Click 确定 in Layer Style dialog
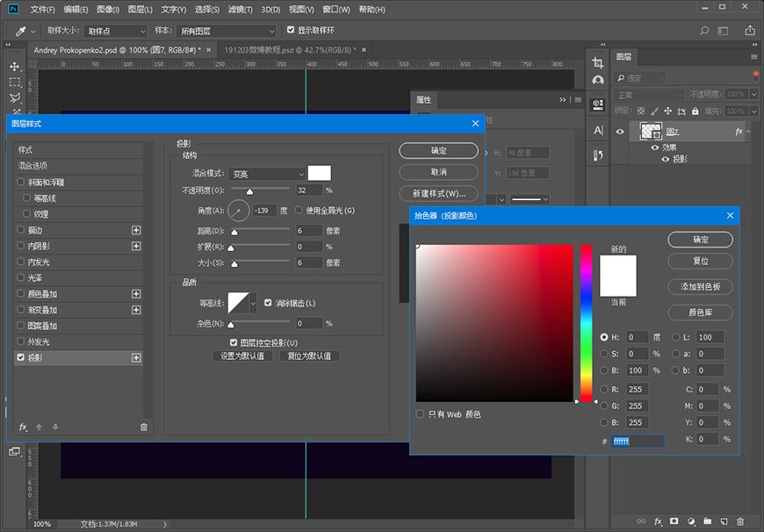The height and width of the screenshot is (532, 764). [438, 150]
